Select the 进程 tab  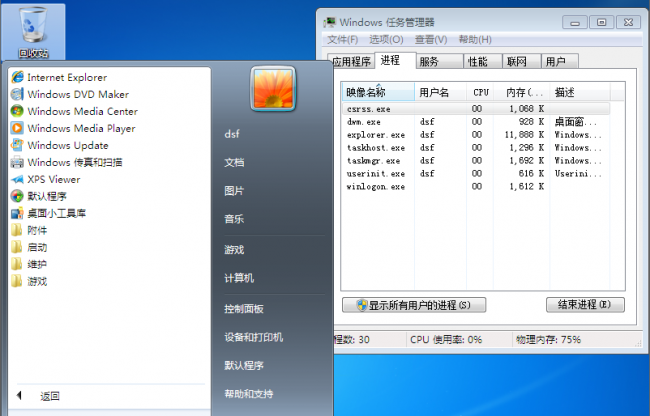pos(395,60)
